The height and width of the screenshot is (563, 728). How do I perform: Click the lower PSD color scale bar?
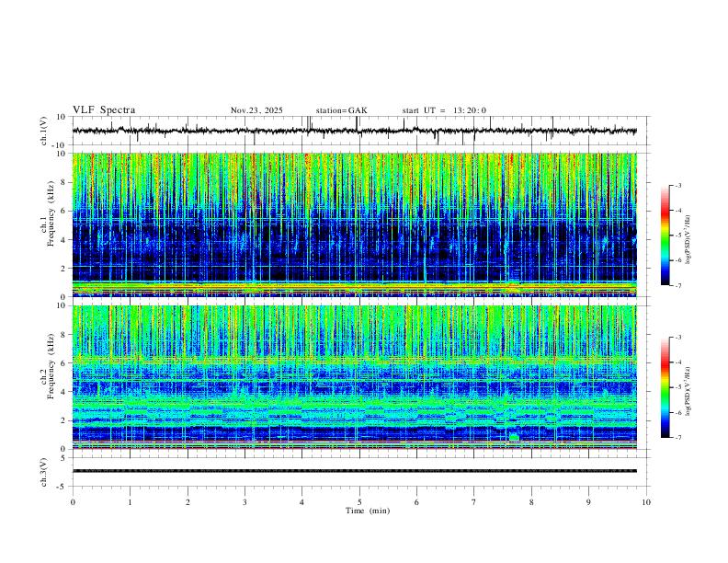click(x=665, y=387)
